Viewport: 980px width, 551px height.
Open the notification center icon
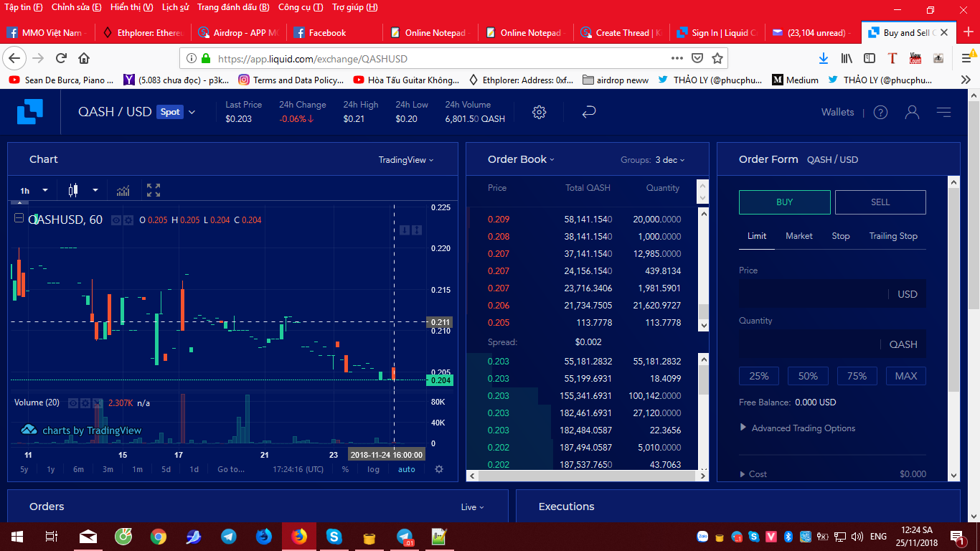pos(957,536)
